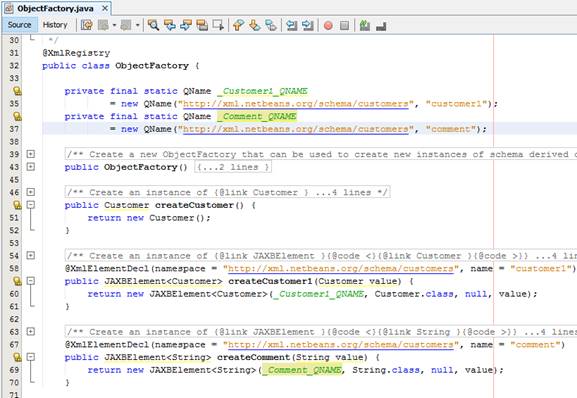Collapse the createCustomer1 method fold
This screenshot has width=577, height=398.
click(31, 281)
